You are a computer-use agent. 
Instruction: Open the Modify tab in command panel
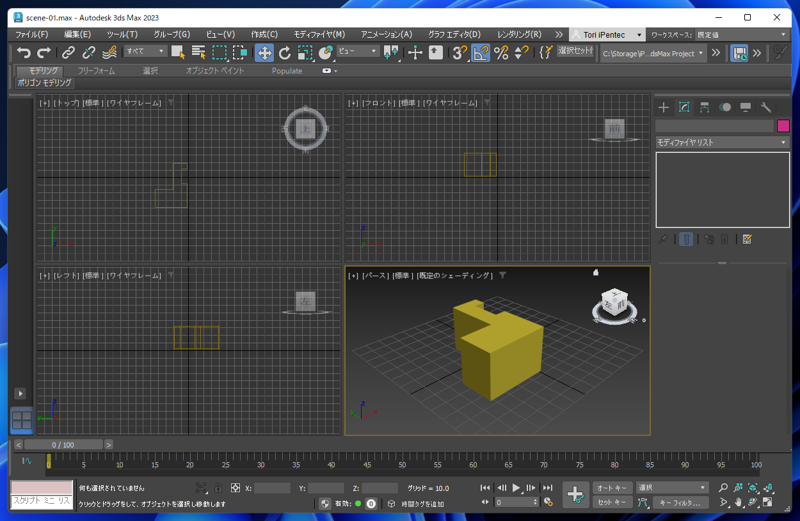coord(684,107)
